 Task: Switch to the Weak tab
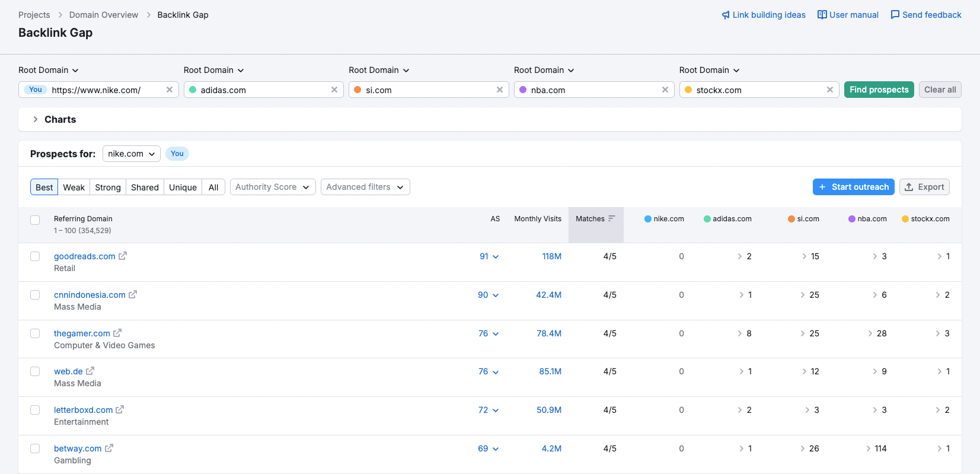coord(74,187)
